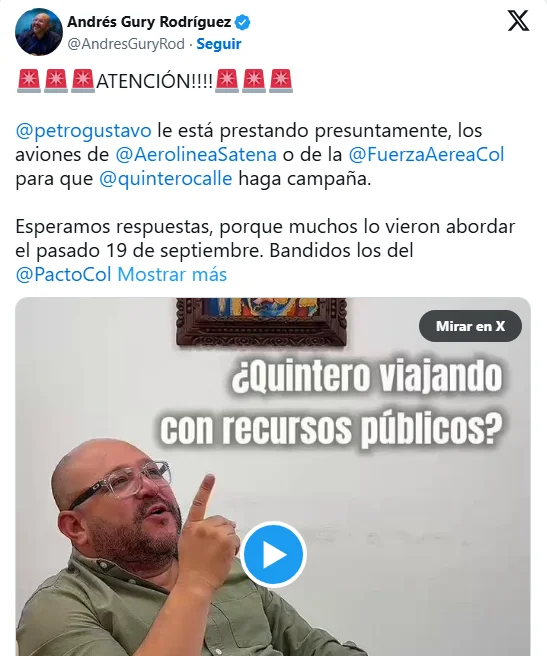
Task: Open the @AerolineaSatena mention
Action: (196, 154)
